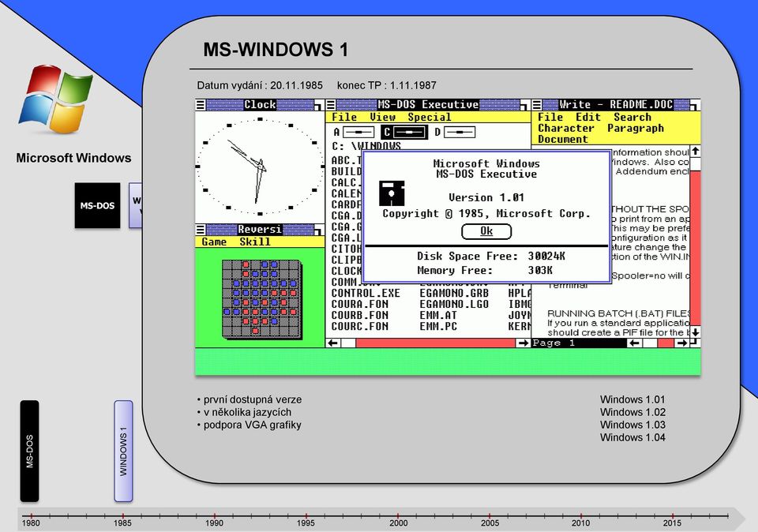This screenshot has height=532, width=758.
Task: Open the Document menu in Write
Action: click(x=563, y=139)
